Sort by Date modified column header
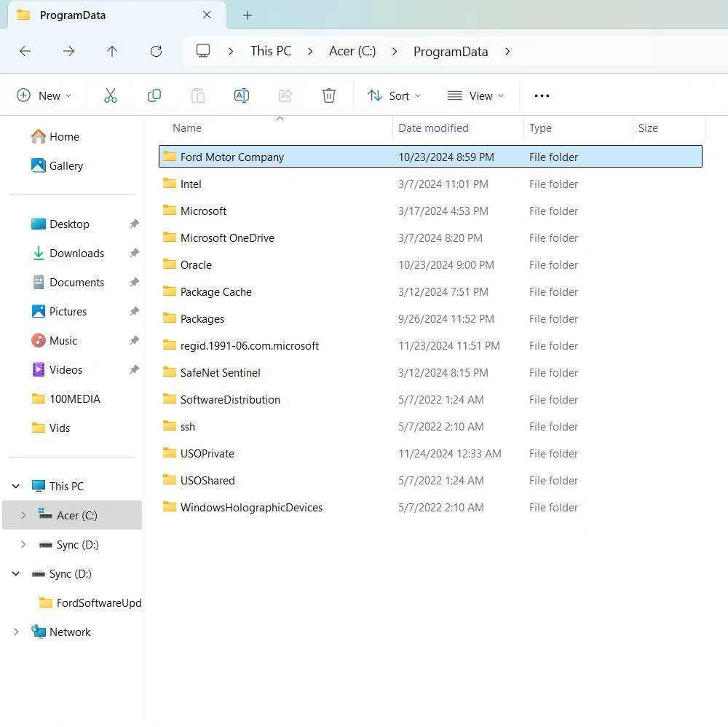The height and width of the screenshot is (727, 728). (433, 127)
